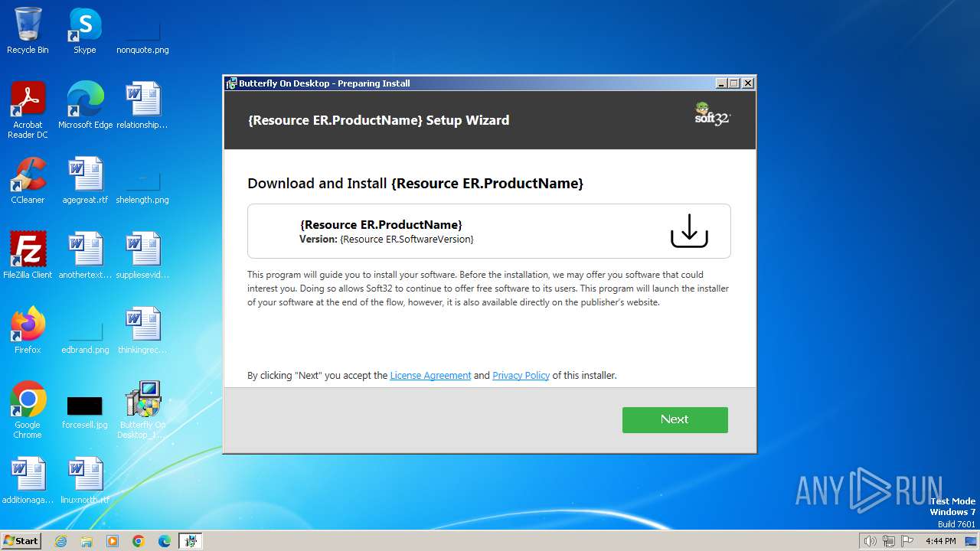The image size is (980, 551).
Task: Launch Edge from the taskbar
Action: click(x=165, y=541)
